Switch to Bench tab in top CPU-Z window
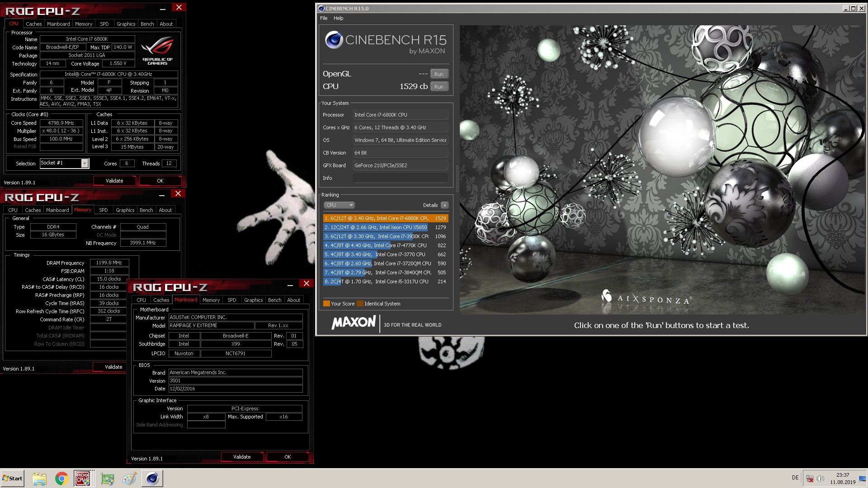868x488 pixels. click(x=147, y=24)
